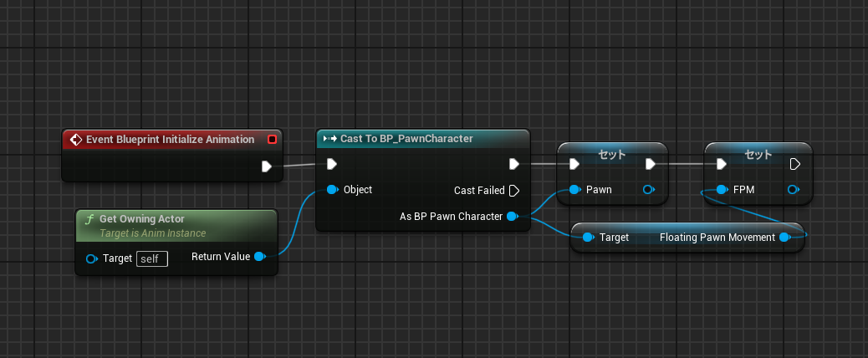Click the Pawn Set node exec output pin
Viewport: 868px width, 358px height.
point(651,164)
